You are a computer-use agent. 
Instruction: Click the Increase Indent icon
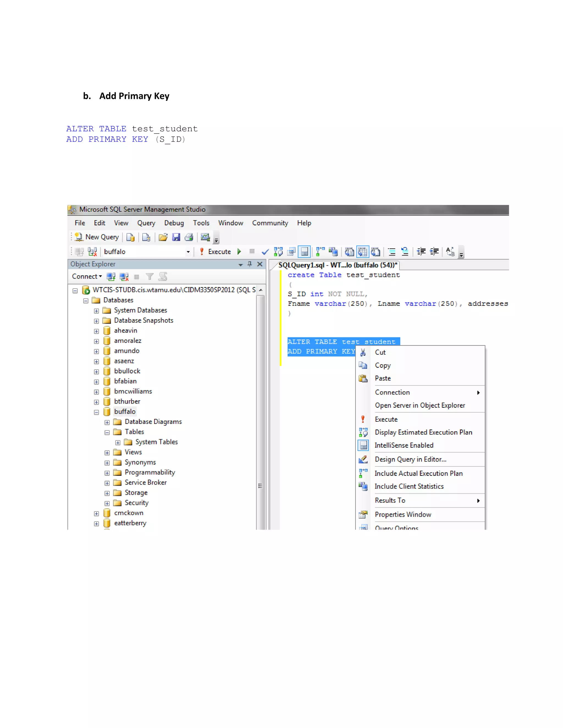434,252
